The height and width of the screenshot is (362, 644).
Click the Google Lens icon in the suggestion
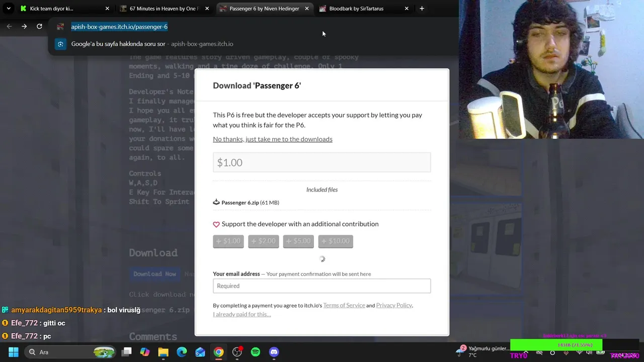click(60, 44)
